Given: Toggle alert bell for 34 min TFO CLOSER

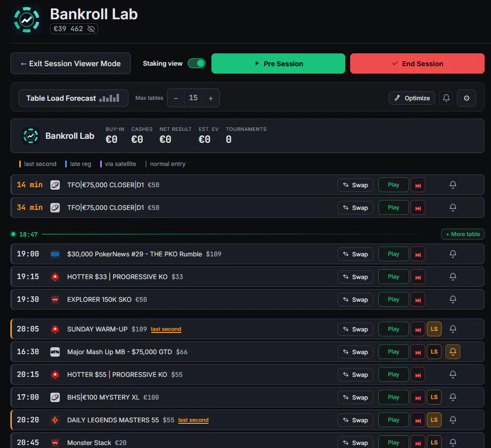Looking at the screenshot, I should 453,207.
